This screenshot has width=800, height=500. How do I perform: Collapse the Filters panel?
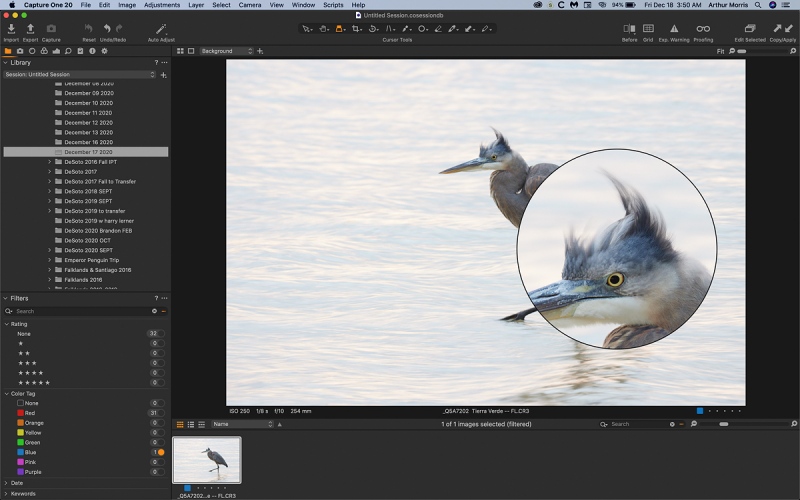(6, 298)
